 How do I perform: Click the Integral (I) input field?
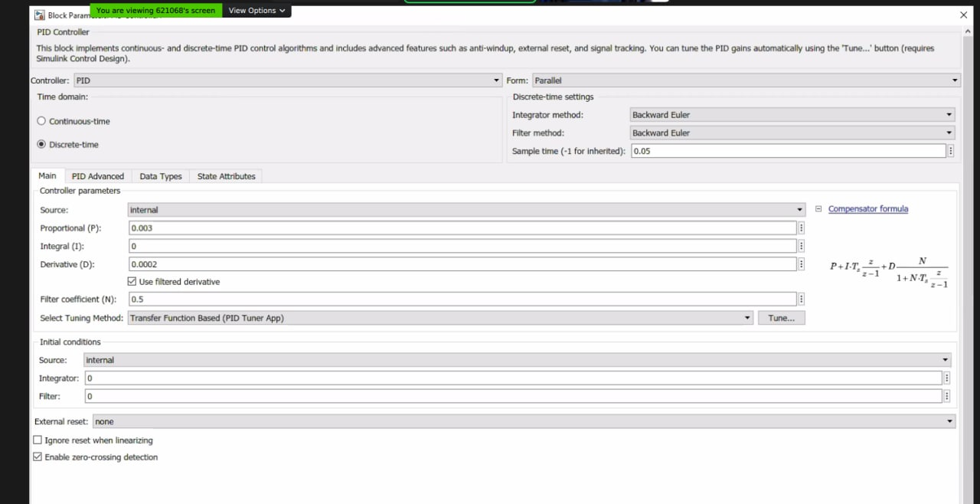(462, 247)
